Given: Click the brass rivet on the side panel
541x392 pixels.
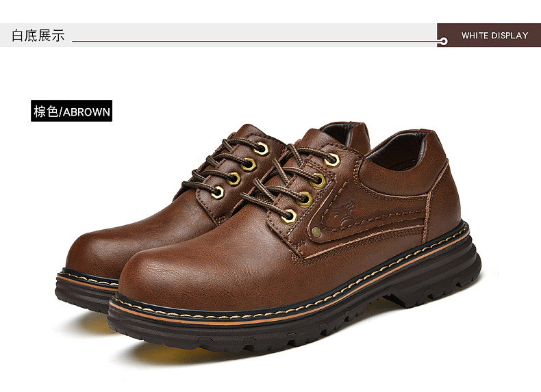Looking at the screenshot, I should point(316,232).
